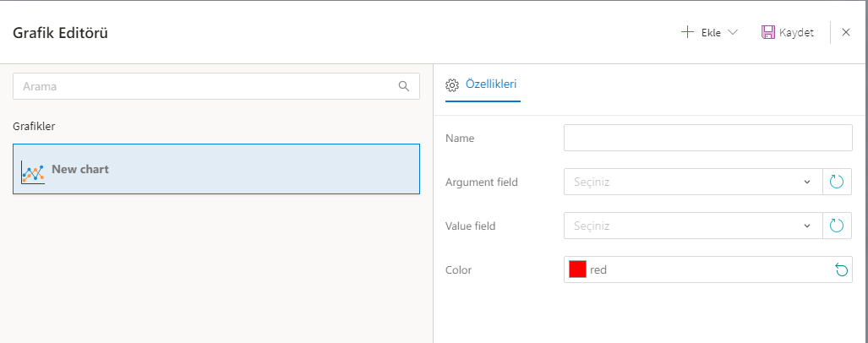Open the Ekle dropdown chevron
Viewport: 868px width, 343px height.
pos(732,32)
